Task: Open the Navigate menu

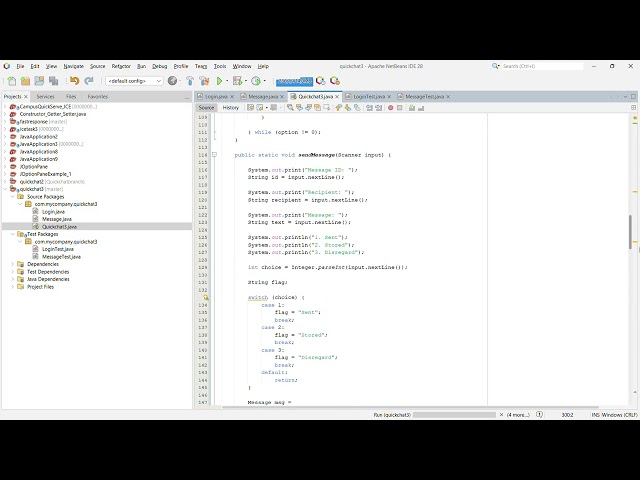Action: click(x=73, y=66)
